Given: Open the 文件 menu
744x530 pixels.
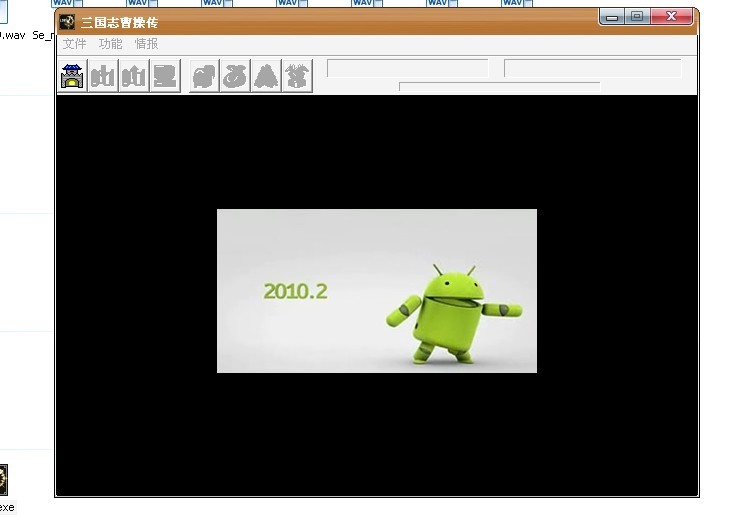Looking at the screenshot, I should (x=74, y=44).
